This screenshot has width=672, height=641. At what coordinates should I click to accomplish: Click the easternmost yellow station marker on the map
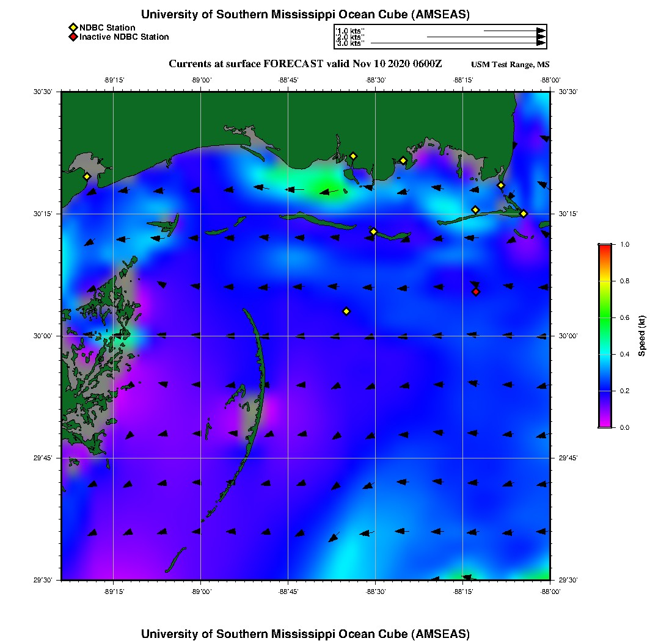524,213
